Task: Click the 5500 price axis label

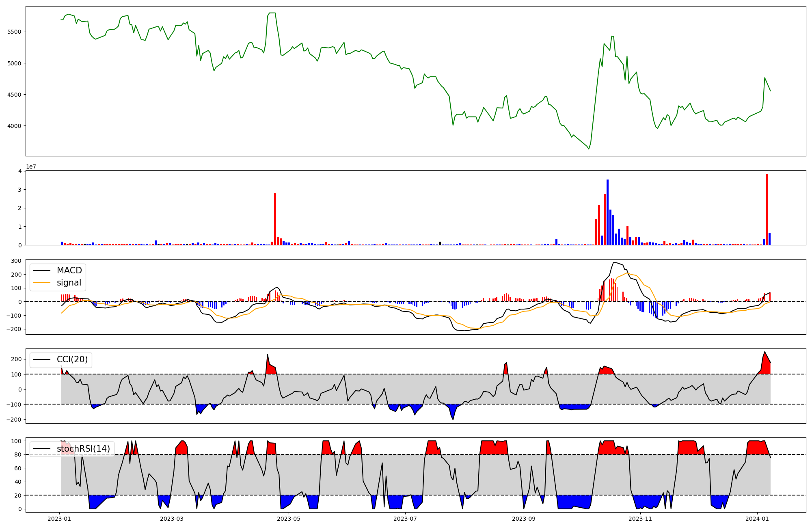Action: (15, 32)
